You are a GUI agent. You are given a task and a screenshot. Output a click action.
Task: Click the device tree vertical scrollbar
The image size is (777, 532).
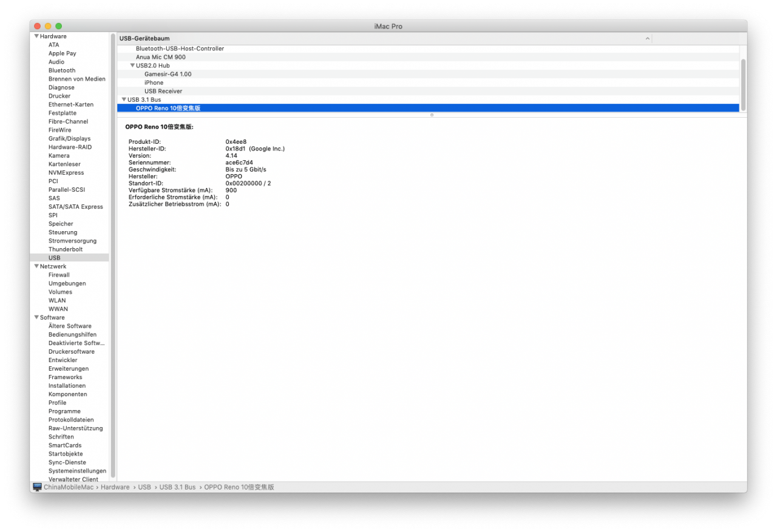743,84
